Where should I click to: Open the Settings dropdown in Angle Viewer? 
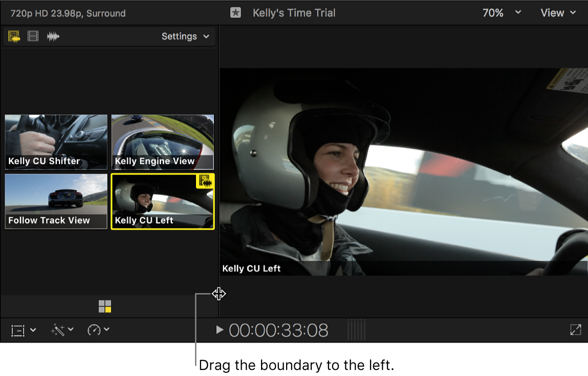[x=186, y=36]
